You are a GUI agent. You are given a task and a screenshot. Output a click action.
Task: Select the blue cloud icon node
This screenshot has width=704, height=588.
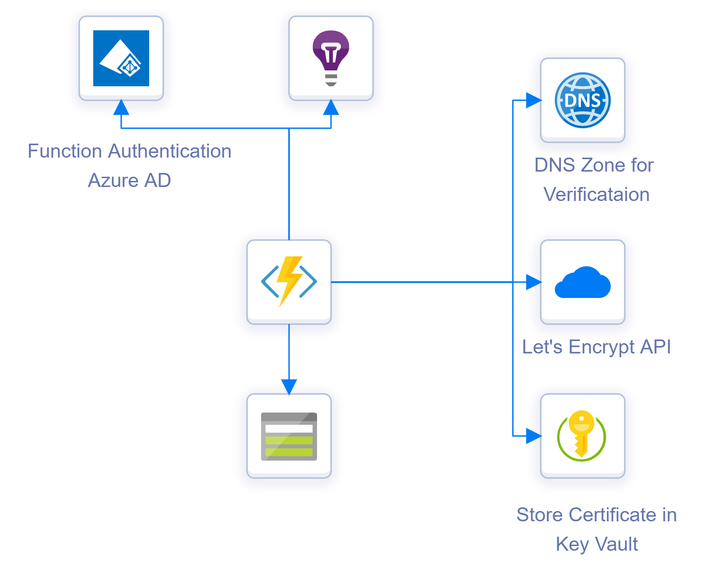pos(583,282)
